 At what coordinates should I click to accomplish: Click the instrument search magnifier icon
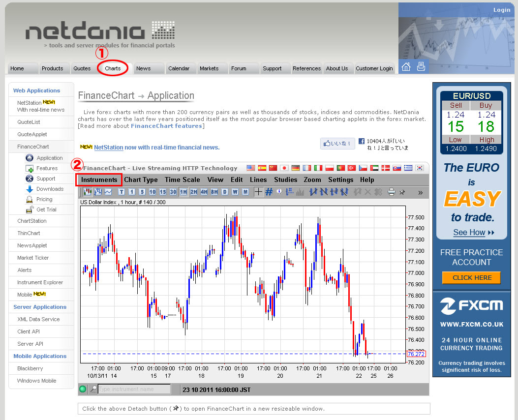click(94, 389)
